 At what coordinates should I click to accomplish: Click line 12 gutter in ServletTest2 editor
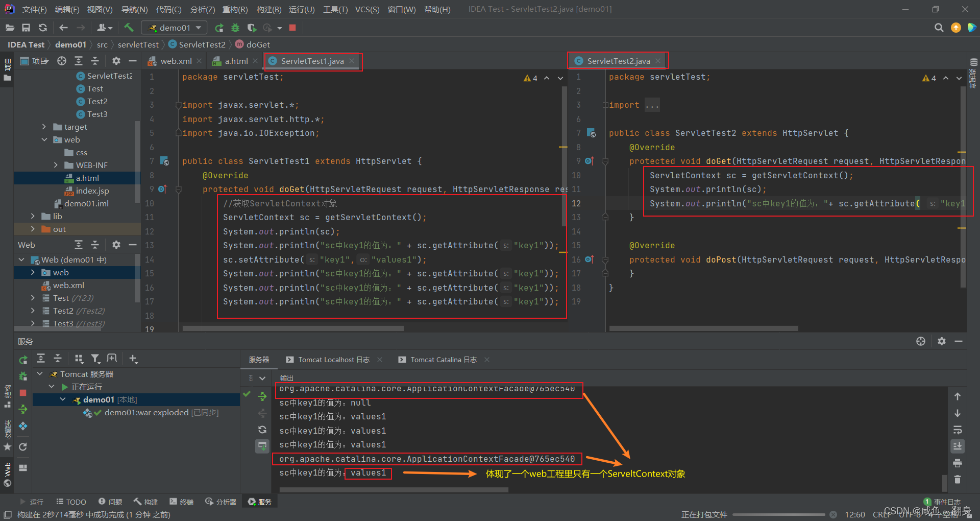[576, 203]
